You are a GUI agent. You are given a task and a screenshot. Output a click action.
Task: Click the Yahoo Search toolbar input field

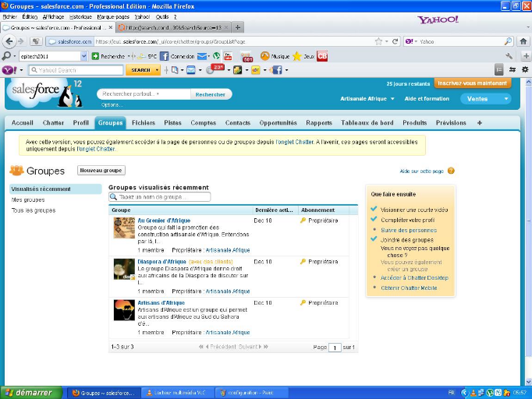pos(76,70)
